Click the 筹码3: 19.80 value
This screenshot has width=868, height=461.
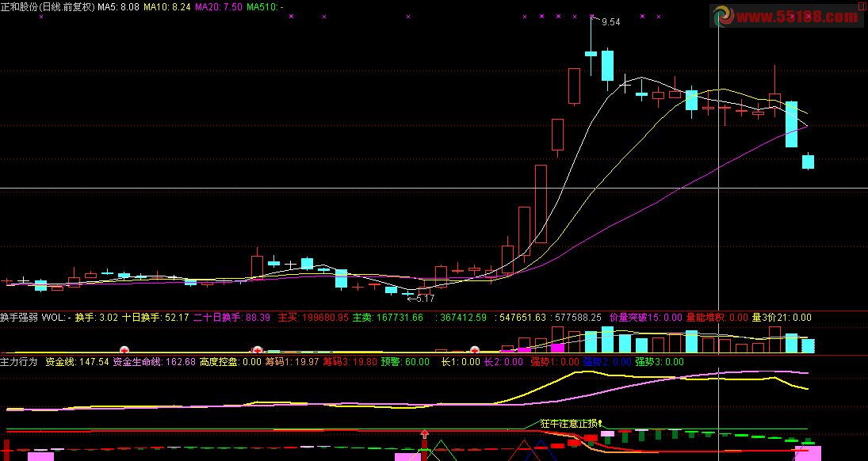350,362
